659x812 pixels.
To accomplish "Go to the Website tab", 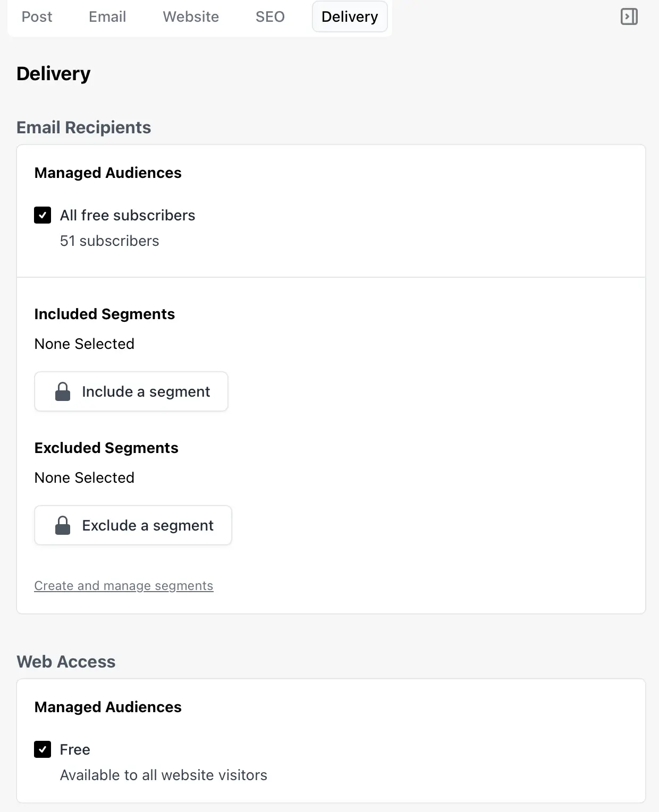I will click(191, 16).
